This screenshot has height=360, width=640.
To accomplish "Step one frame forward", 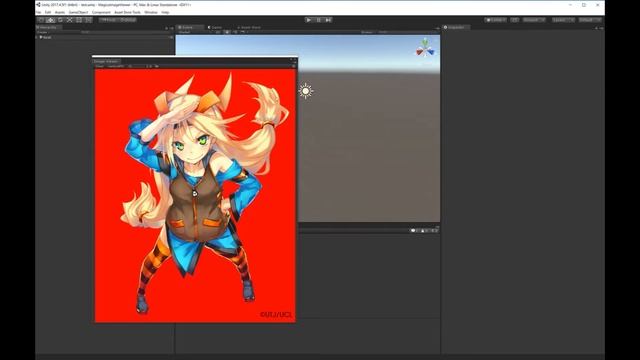I will coord(329,20).
